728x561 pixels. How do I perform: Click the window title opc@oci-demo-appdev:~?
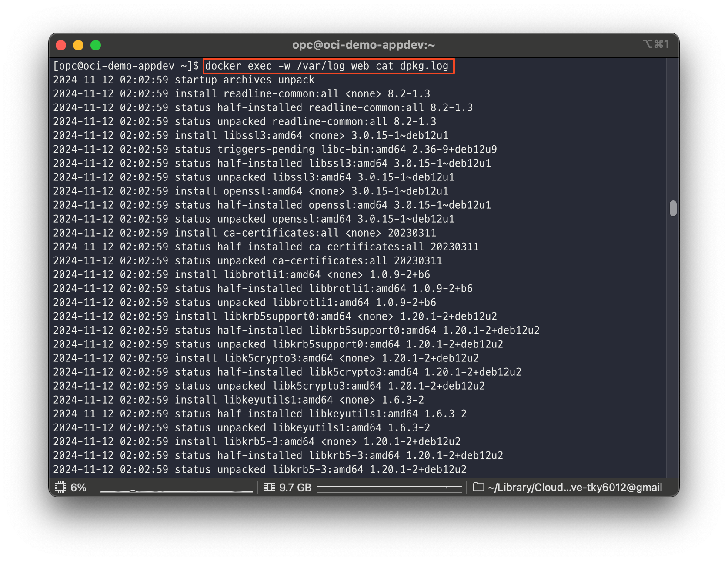pos(364,45)
